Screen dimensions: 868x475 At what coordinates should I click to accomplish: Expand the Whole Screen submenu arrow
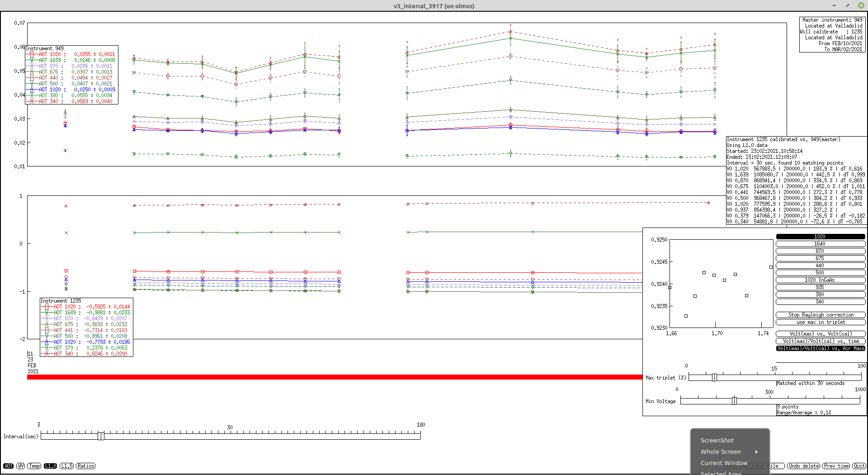coord(756,451)
